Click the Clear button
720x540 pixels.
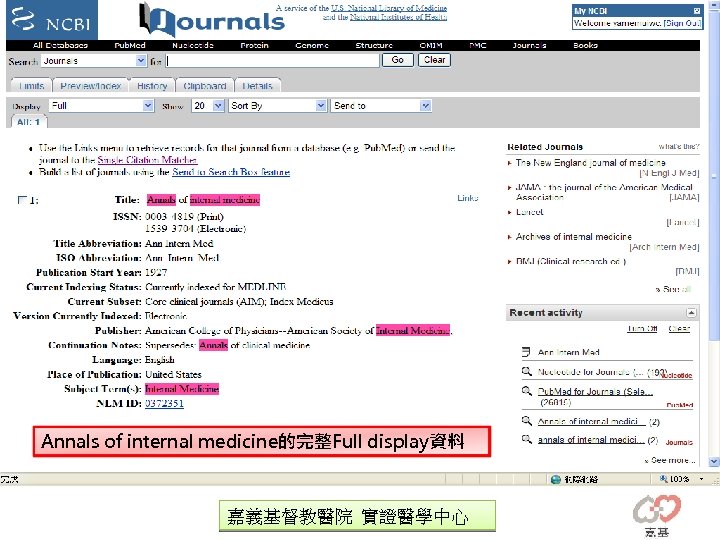coord(434,60)
